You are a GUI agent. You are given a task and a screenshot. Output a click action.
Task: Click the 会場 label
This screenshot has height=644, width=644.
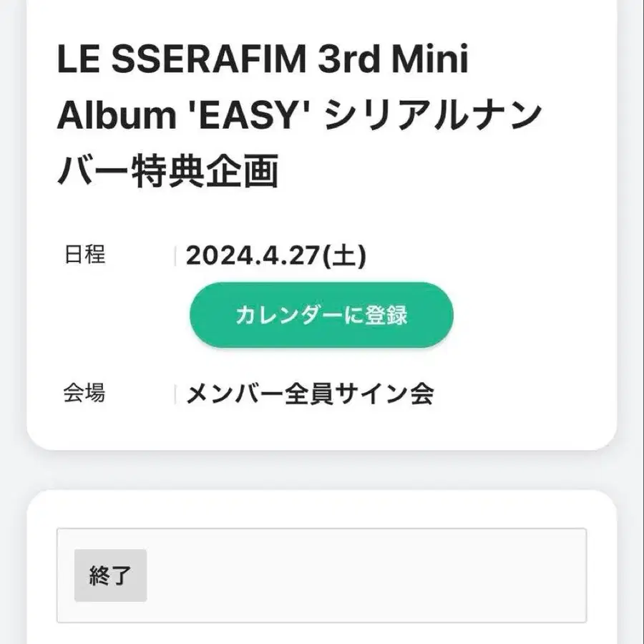coord(84,393)
